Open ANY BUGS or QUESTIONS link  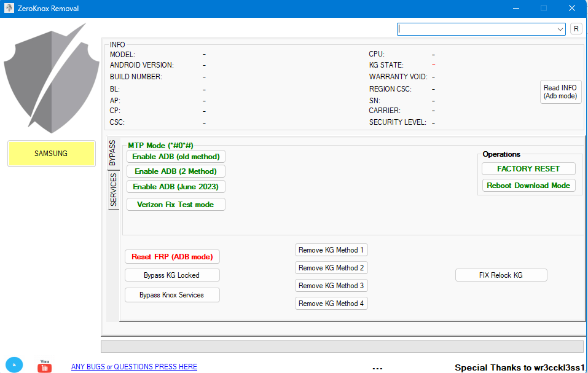(x=134, y=367)
